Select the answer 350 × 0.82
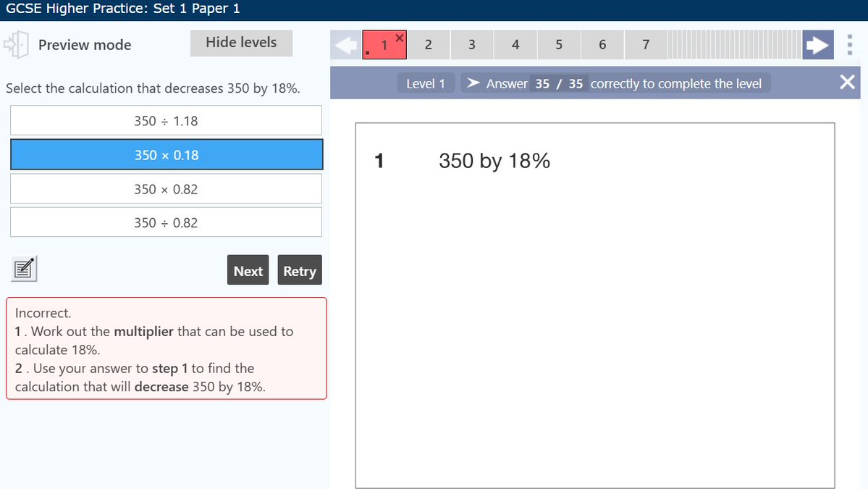868x489 pixels. pyautogui.click(x=166, y=188)
